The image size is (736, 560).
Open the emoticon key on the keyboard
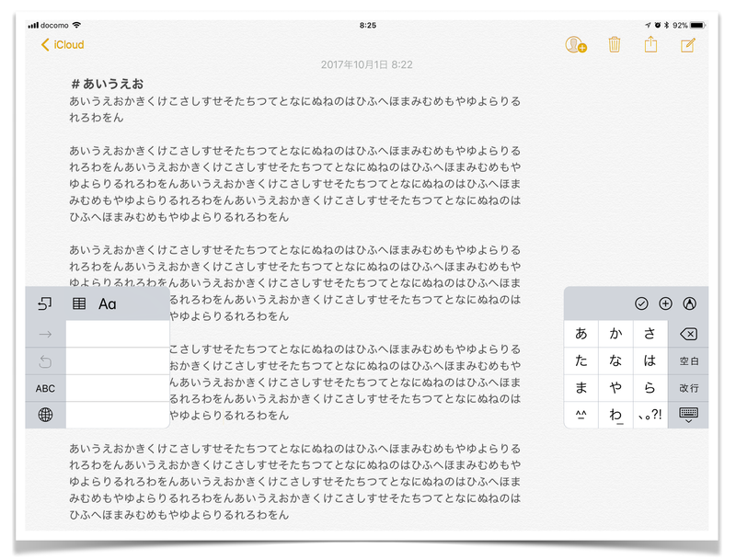pyautogui.click(x=581, y=416)
